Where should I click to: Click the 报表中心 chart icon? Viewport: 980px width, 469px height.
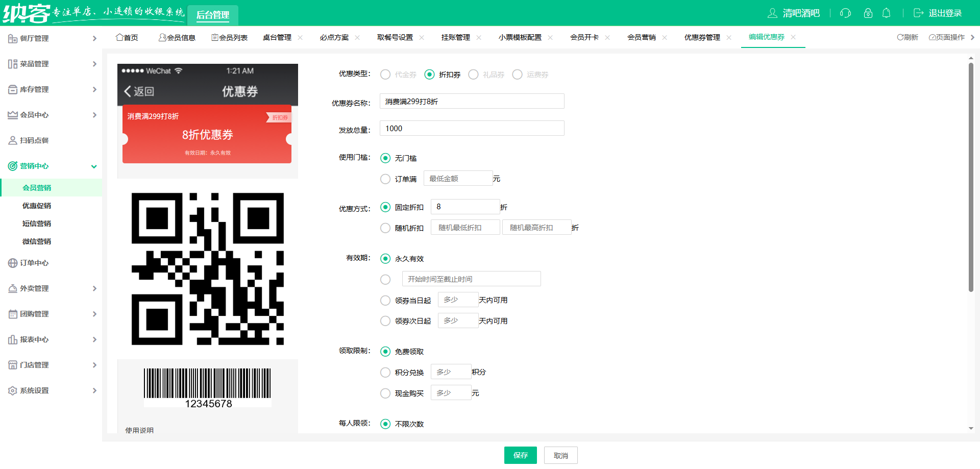point(13,339)
